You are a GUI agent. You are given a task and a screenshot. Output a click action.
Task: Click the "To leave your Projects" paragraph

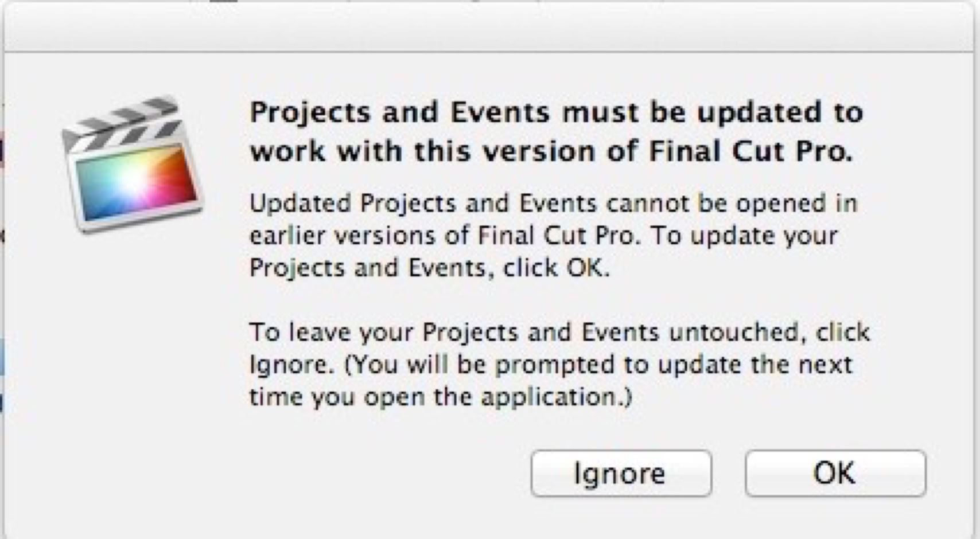[x=559, y=365]
